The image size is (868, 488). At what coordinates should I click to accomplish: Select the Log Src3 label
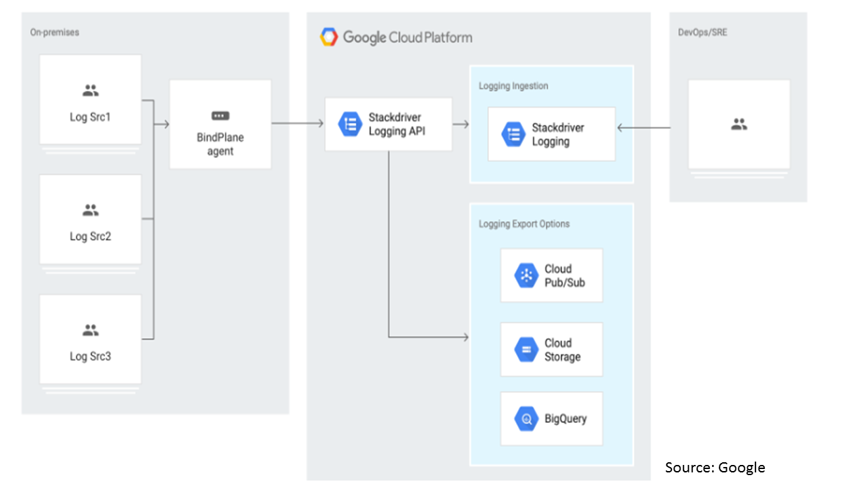[x=90, y=357]
